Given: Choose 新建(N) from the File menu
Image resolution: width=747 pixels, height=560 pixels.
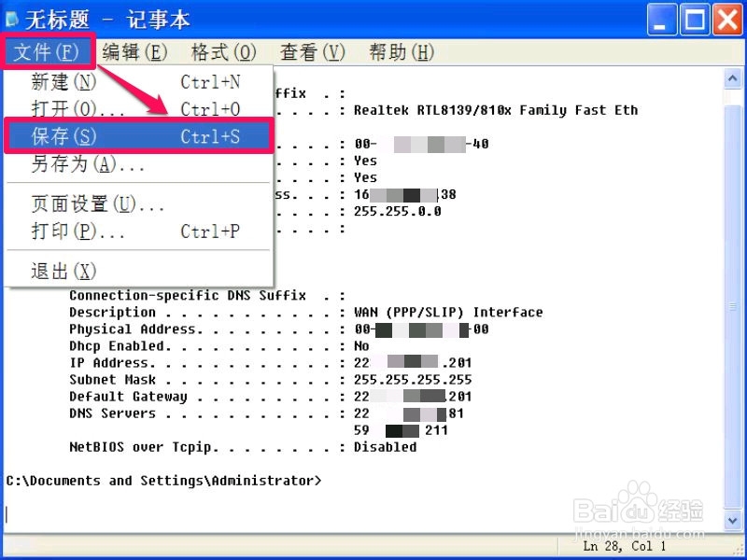Looking at the screenshot, I should 138,82.
